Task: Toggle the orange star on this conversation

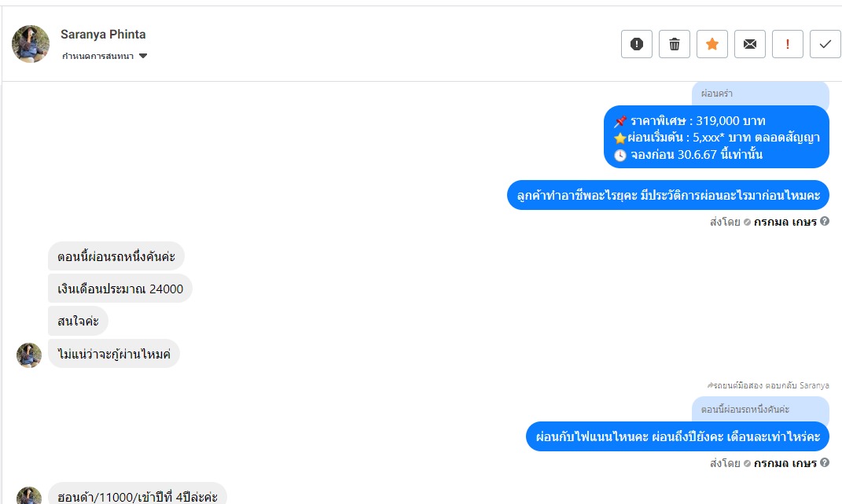Action: [712, 44]
